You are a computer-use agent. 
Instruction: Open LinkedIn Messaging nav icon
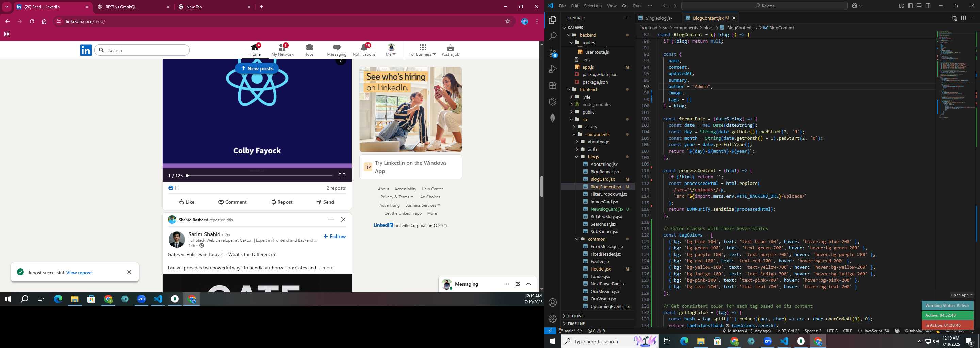(x=337, y=50)
